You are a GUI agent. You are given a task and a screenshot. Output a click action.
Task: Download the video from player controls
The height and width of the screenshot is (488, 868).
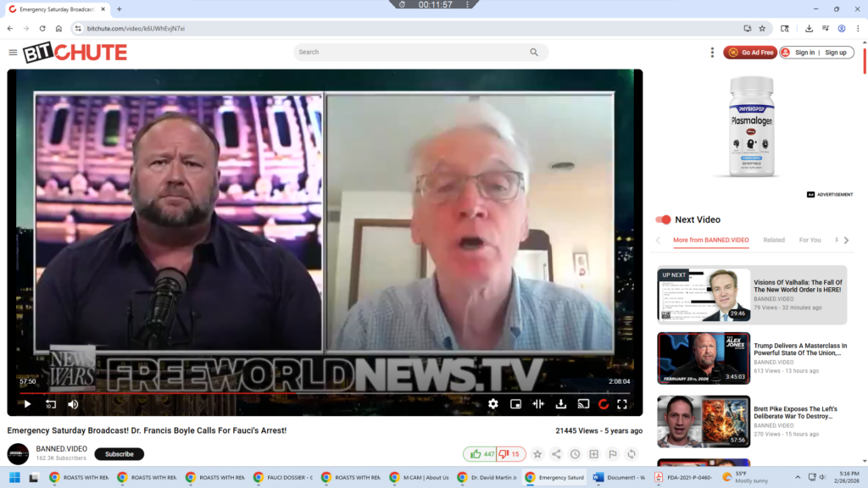tap(560, 404)
